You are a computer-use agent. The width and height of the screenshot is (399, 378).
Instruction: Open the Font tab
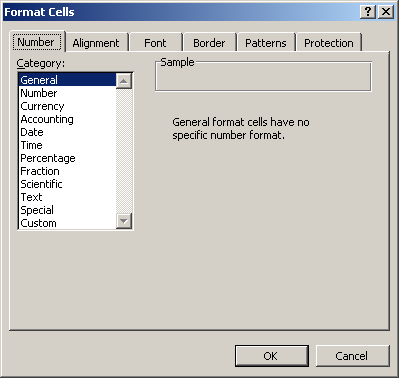coord(155,43)
